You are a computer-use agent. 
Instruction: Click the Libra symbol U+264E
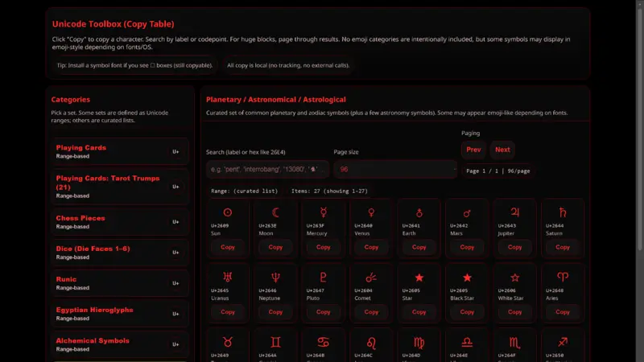[x=467, y=342]
